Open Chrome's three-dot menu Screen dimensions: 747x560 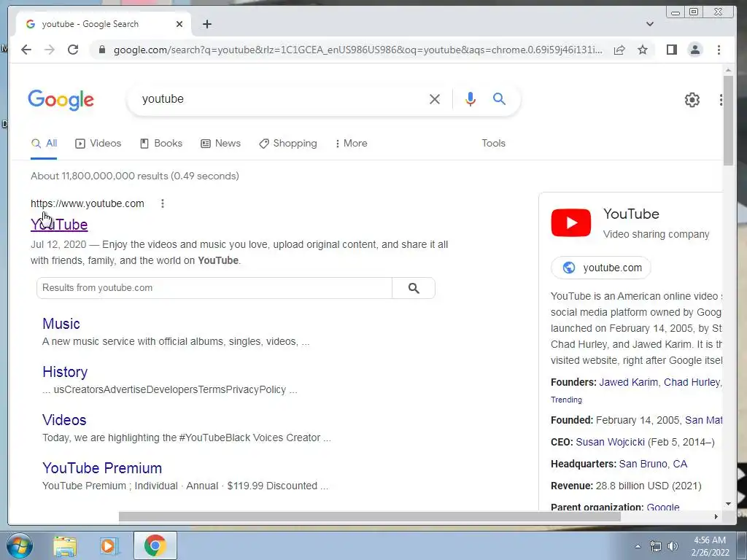pos(719,50)
